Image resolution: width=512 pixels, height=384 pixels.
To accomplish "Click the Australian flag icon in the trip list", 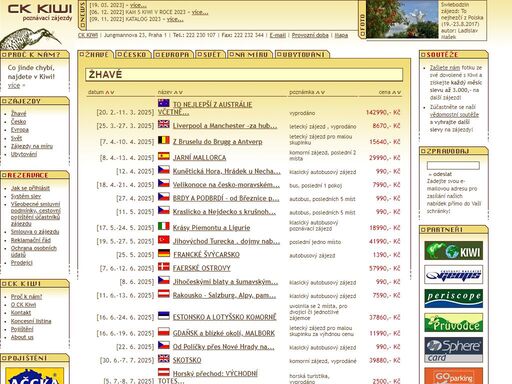I will [163, 103].
